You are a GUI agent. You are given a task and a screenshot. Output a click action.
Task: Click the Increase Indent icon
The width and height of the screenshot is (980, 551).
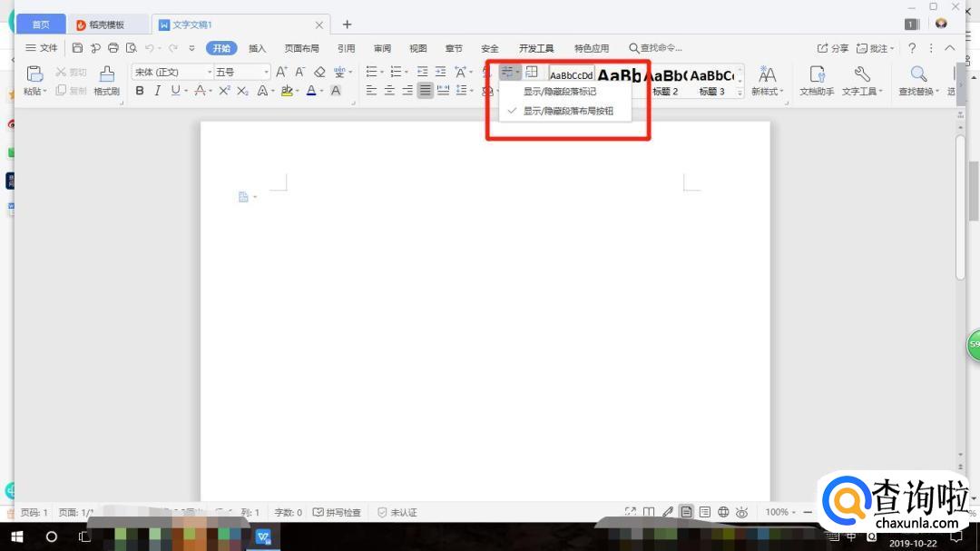441,72
